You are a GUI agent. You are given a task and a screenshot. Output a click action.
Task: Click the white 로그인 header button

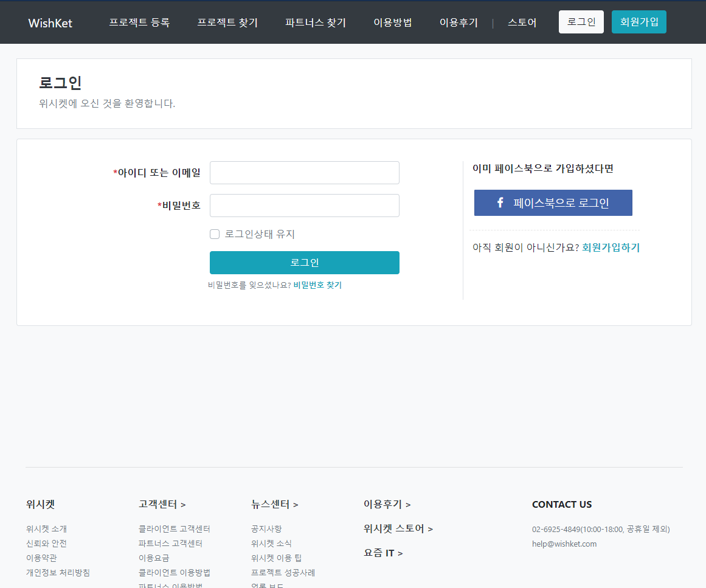(581, 22)
